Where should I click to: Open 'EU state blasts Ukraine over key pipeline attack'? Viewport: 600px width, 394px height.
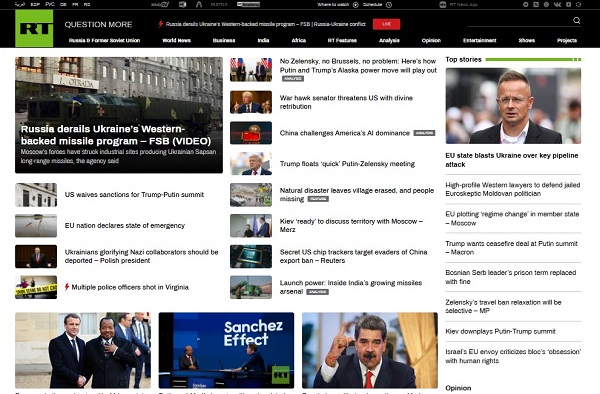[512, 160]
